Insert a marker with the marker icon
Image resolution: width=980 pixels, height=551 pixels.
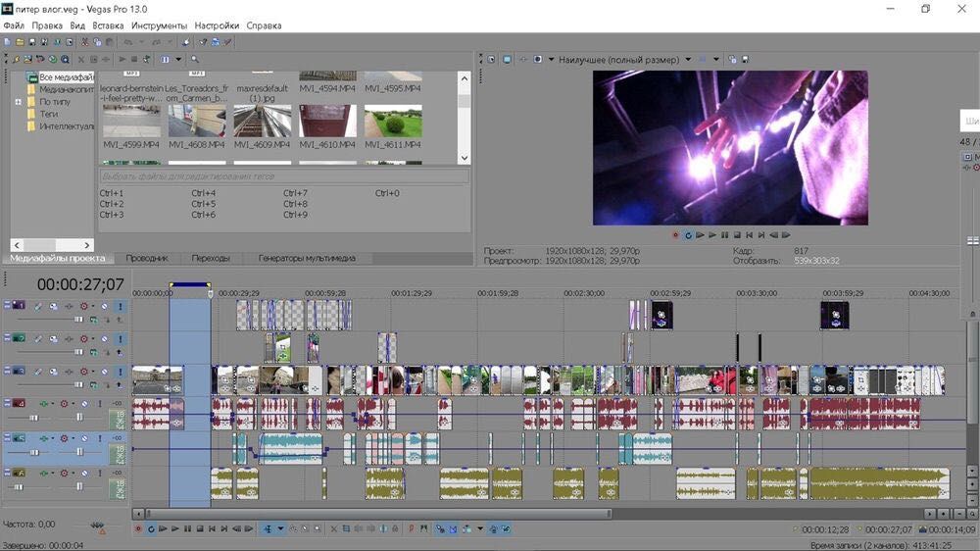click(412, 529)
